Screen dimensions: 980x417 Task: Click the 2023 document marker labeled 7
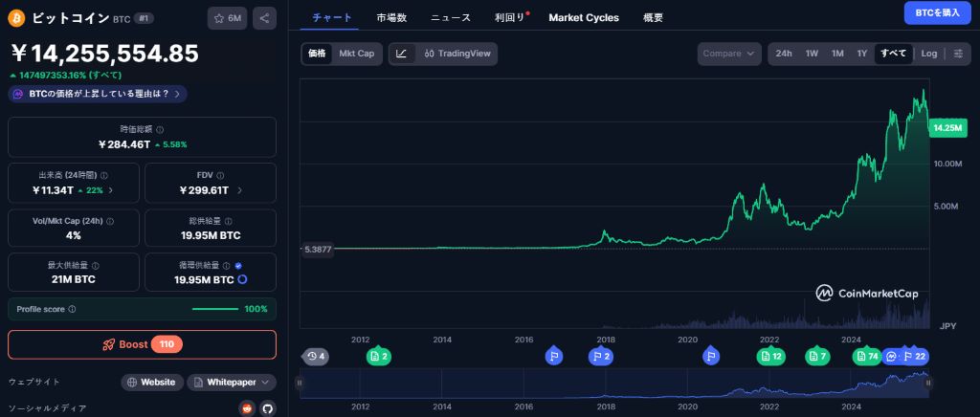point(818,357)
